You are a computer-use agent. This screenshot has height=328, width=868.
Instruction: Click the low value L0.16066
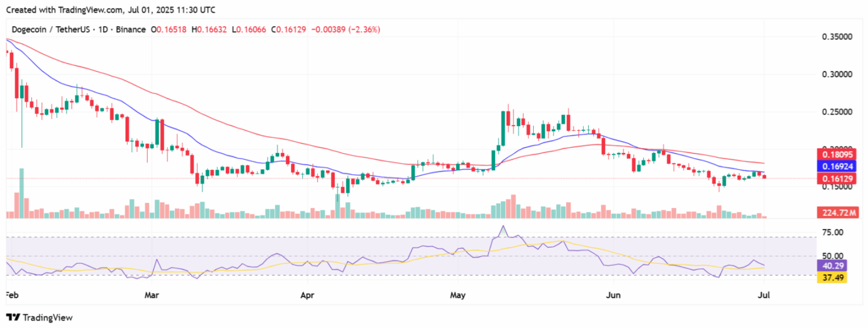[249, 29]
